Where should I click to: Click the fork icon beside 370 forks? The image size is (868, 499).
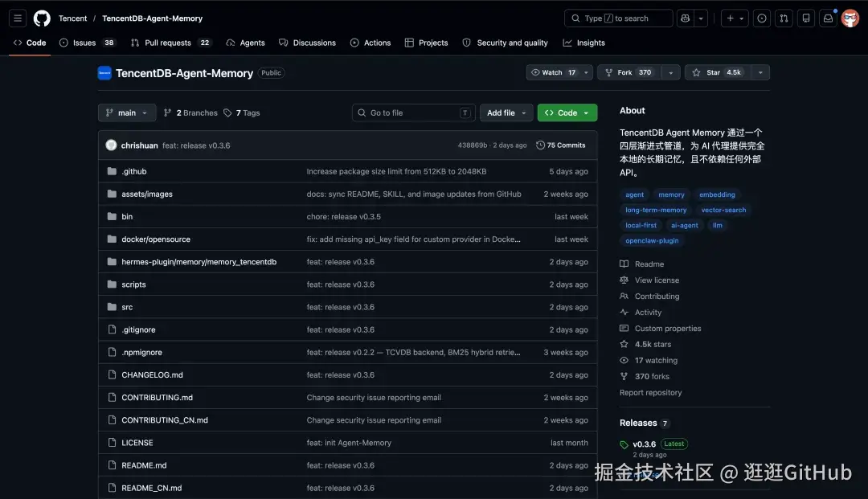[x=624, y=376]
